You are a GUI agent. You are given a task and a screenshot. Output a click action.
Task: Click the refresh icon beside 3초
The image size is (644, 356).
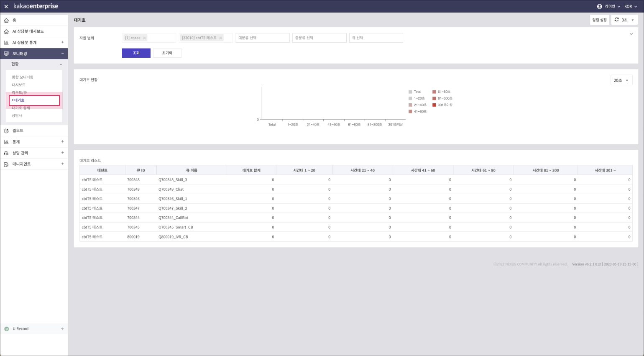[616, 20]
